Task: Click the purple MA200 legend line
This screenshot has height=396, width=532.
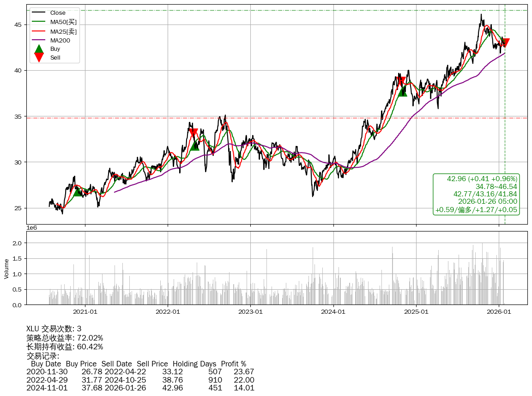Action: click(x=39, y=40)
